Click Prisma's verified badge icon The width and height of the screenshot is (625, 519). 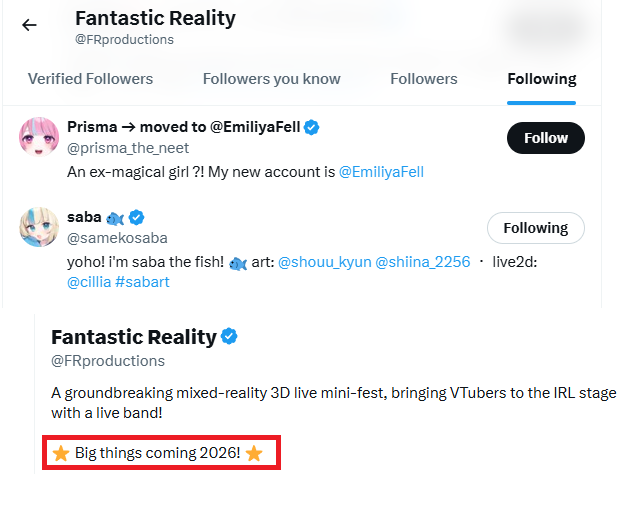tap(312, 127)
